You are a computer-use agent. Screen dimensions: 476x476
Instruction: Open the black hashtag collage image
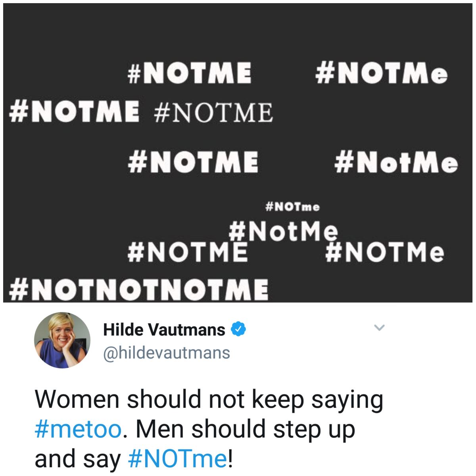click(x=238, y=153)
